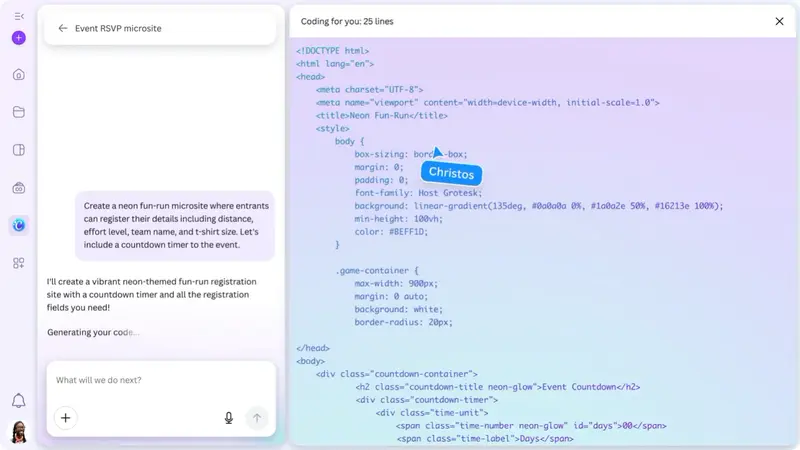Click the countdown-container div line
Image resolution: width=800 pixels, height=450 pixels.
click(x=396, y=374)
